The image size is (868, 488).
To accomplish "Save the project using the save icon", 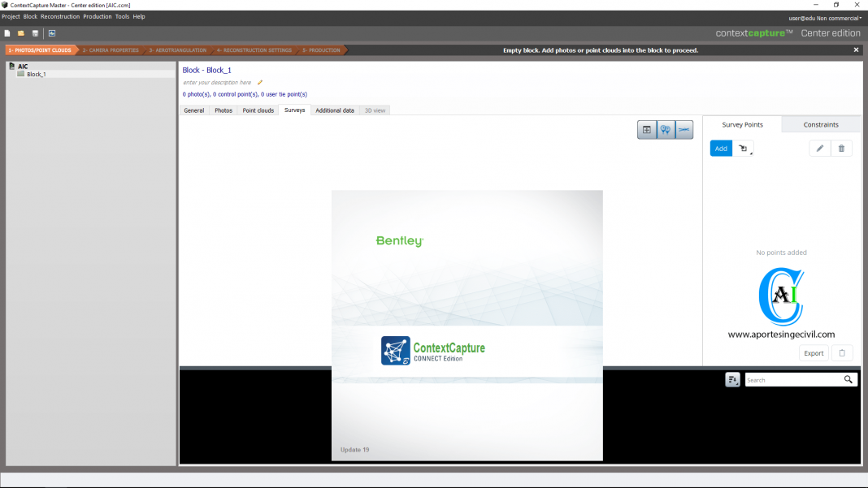I will click(x=33, y=33).
